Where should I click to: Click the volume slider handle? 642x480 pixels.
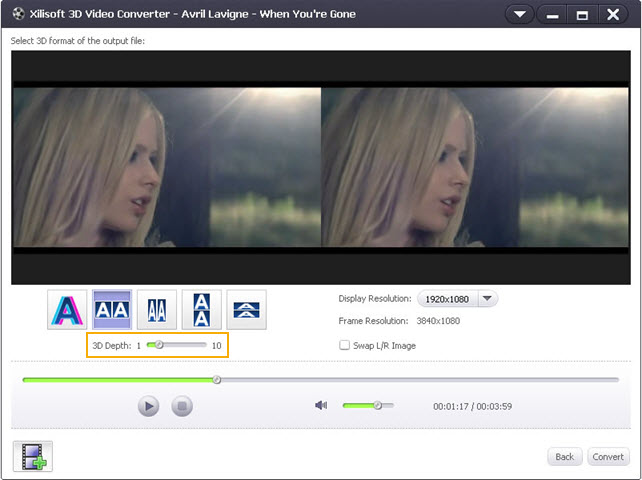point(378,405)
